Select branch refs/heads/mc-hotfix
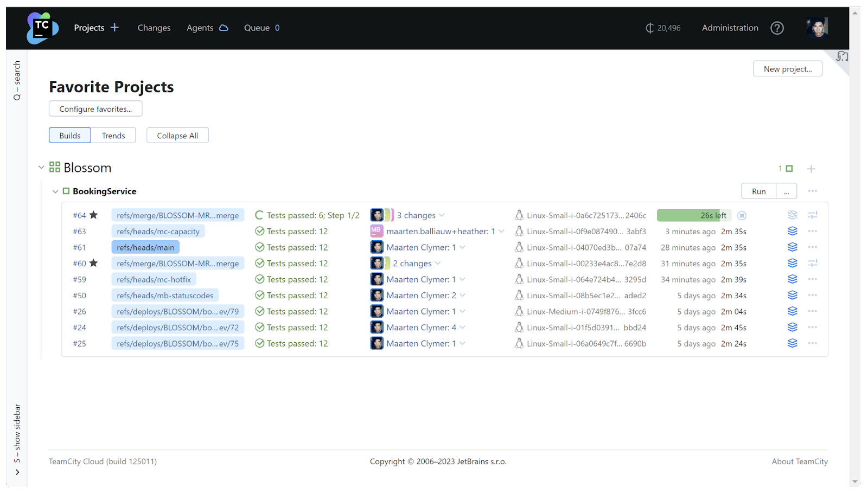Screen dimensions: 868x494 pyautogui.click(x=154, y=279)
